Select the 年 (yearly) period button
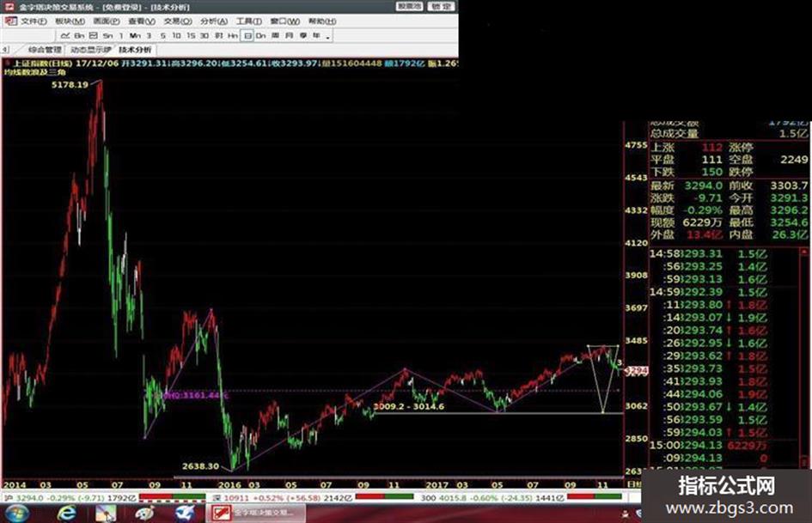The width and height of the screenshot is (812, 523). [x=316, y=36]
